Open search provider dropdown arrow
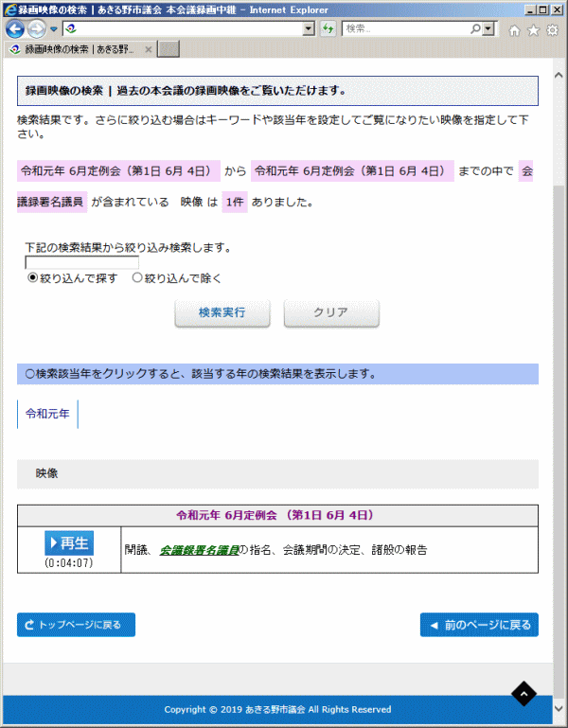The height and width of the screenshot is (728, 568). (x=488, y=28)
